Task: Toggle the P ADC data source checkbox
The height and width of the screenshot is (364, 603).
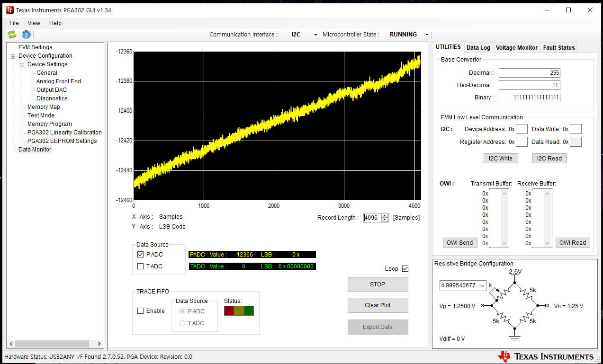Action: 140,254
